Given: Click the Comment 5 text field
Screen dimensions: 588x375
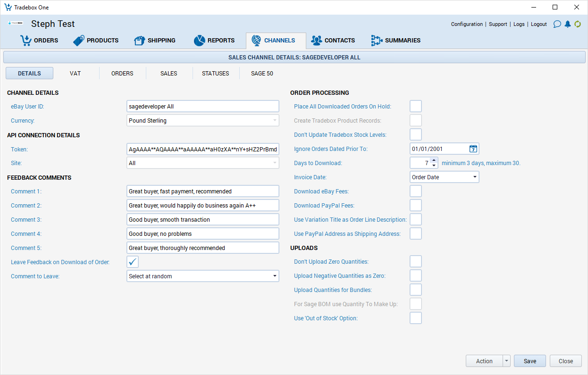Looking at the screenshot, I should (203, 248).
